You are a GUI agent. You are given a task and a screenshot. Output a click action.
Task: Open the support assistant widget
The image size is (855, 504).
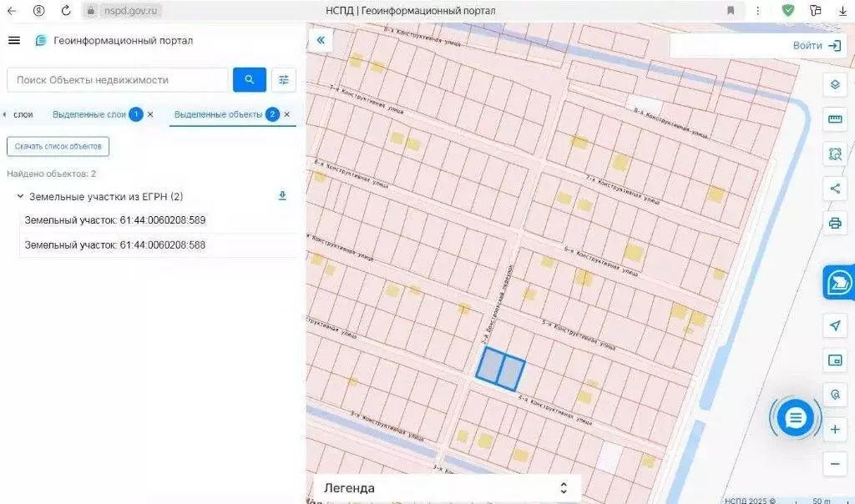click(839, 283)
